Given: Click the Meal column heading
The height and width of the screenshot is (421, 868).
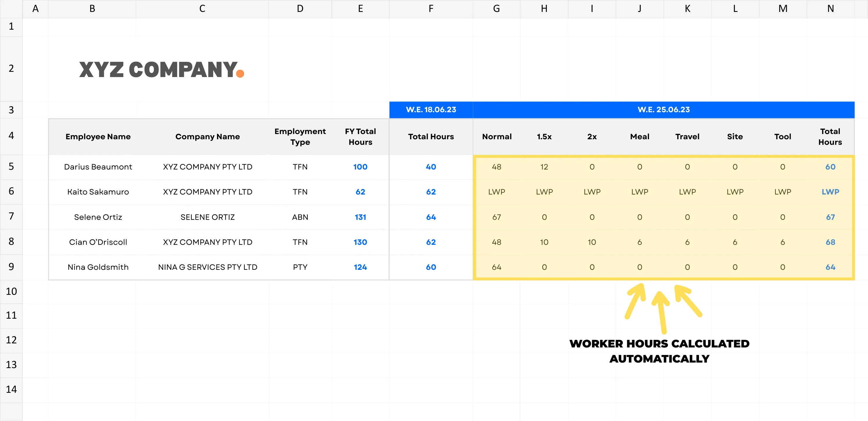Looking at the screenshot, I should click(x=640, y=137).
